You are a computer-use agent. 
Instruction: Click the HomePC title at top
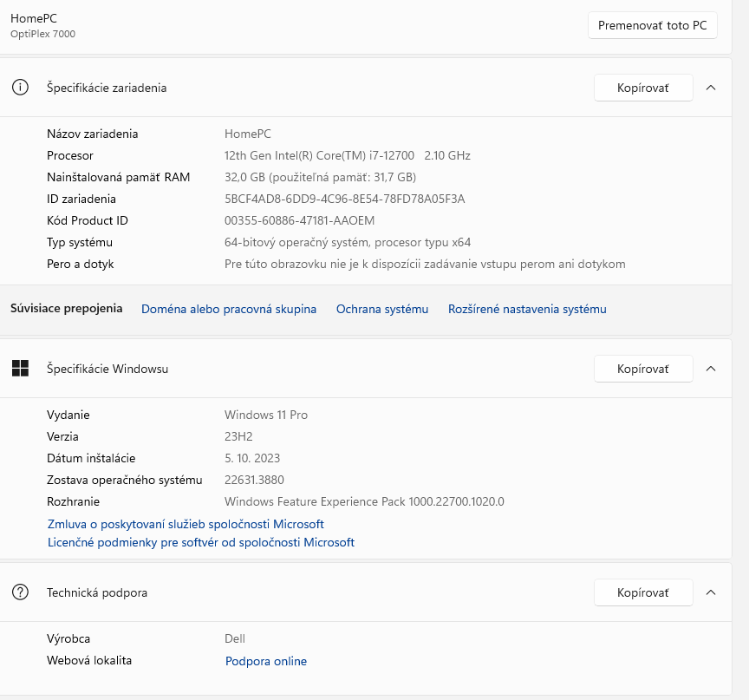click(34, 18)
